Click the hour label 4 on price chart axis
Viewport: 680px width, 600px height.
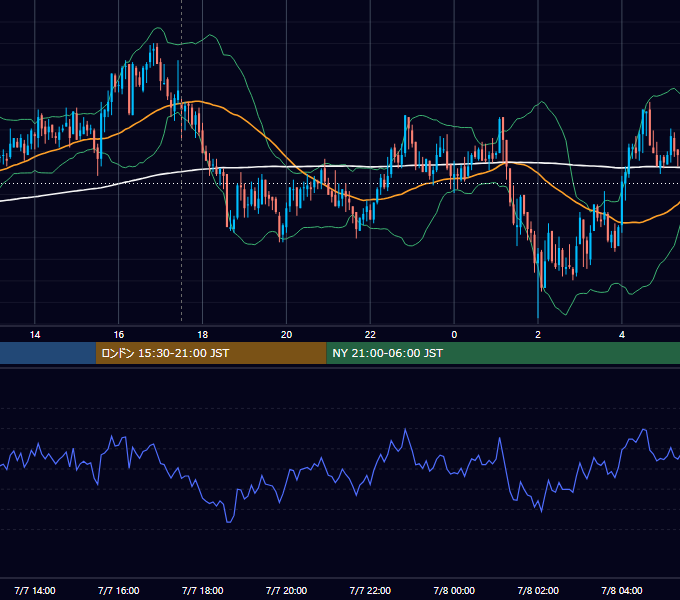(622, 335)
